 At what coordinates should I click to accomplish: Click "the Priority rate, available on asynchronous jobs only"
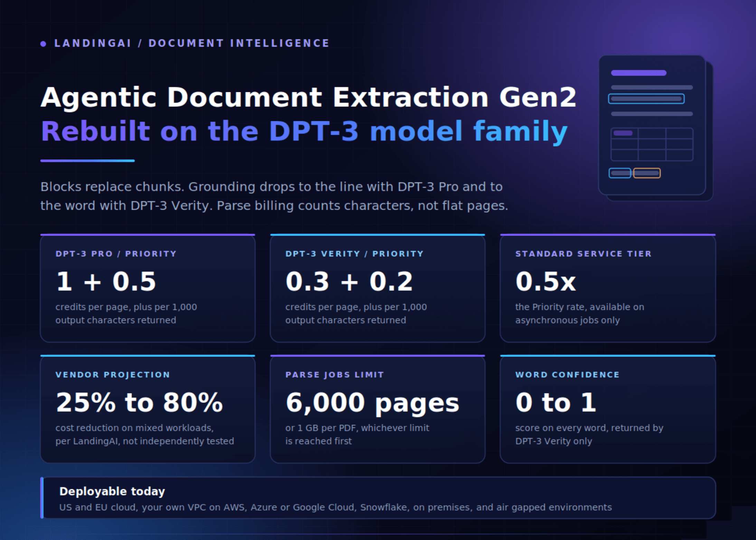(579, 313)
